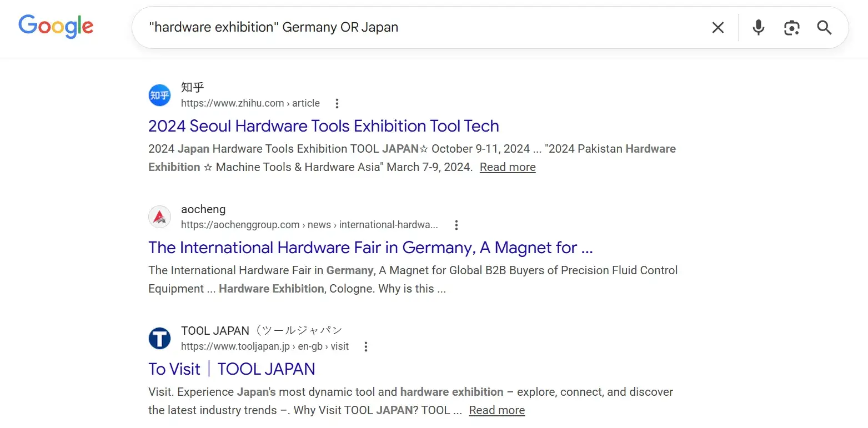Open the 2024 Seoul Hardware Tools Exhibition result
This screenshot has height=428, width=868.
pyautogui.click(x=323, y=126)
